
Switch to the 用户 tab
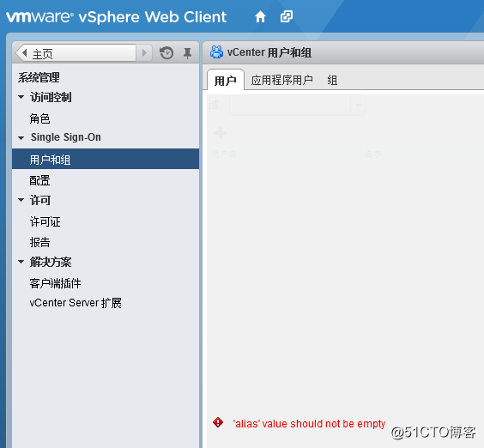click(226, 81)
